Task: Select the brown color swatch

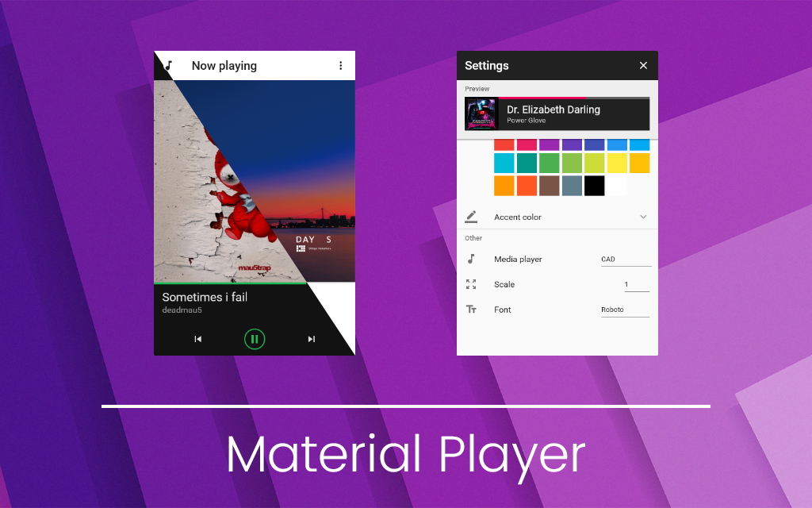Action: [549, 186]
